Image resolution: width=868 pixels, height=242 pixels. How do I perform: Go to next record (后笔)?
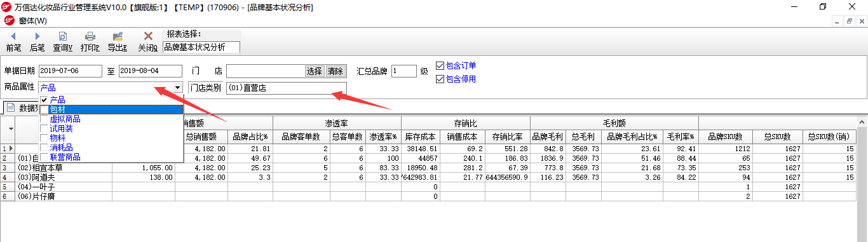pos(37,42)
